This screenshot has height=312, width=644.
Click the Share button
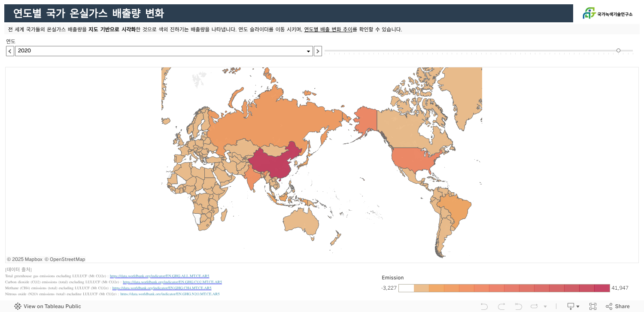[618, 306]
